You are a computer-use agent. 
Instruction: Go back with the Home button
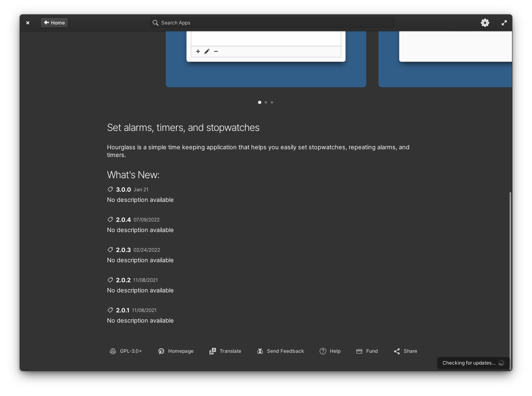pos(54,23)
